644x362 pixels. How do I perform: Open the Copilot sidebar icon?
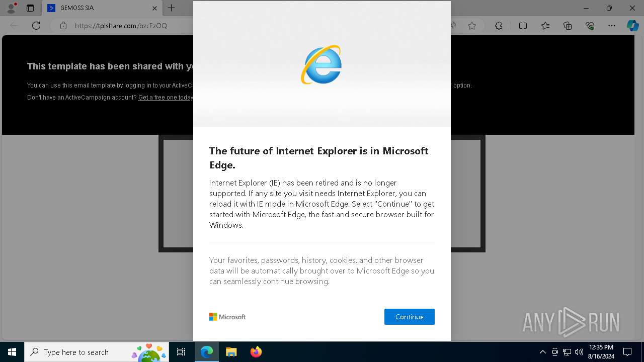tap(632, 26)
